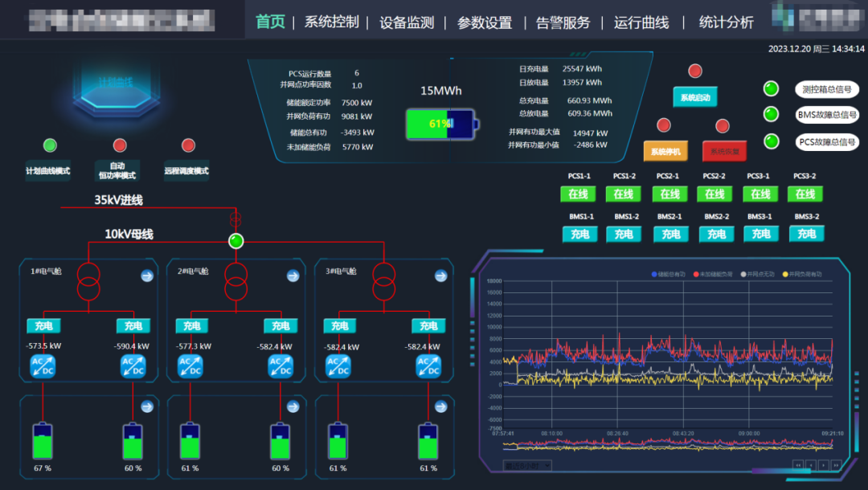Click the right AC/DC converter in 3#电气舱
868x490 pixels.
coord(428,366)
